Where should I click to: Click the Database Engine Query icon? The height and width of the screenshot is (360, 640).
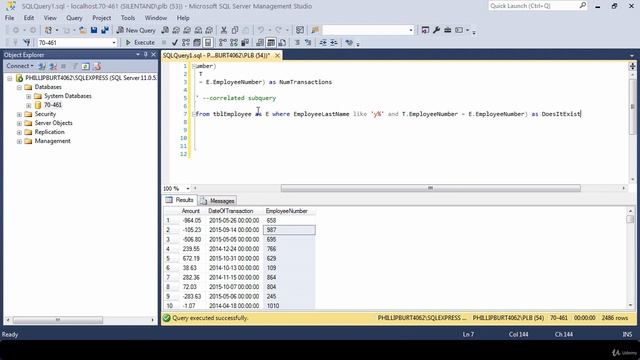[165, 30]
